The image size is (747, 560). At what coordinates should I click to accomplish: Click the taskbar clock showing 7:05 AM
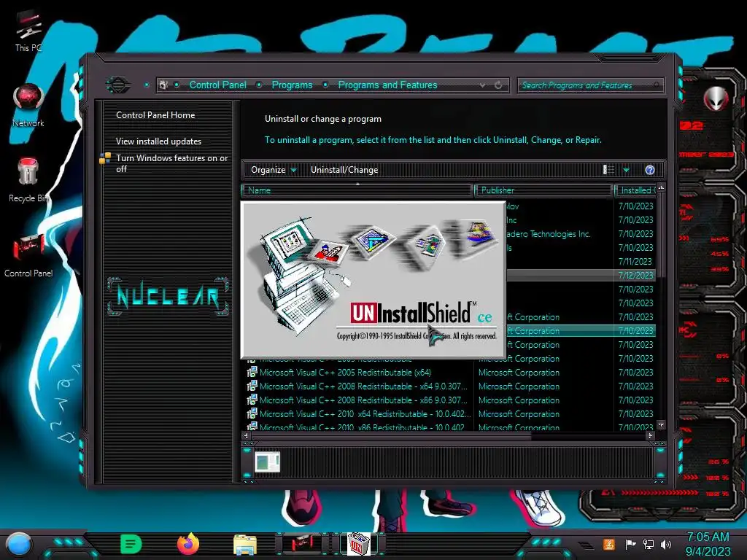[708, 544]
